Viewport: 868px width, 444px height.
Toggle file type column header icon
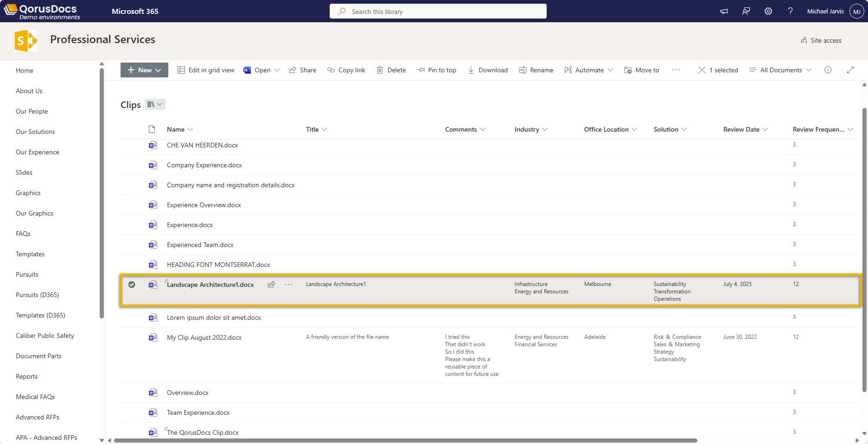pos(152,129)
